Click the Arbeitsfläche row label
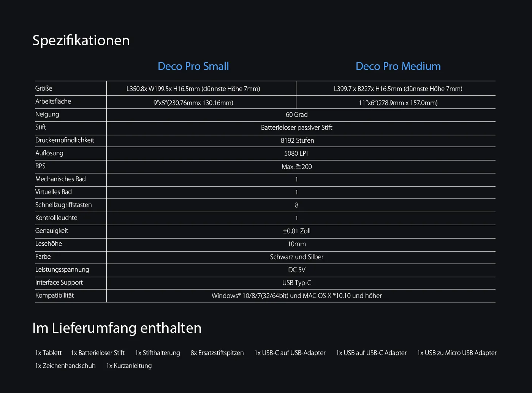Image resolution: width=532 pixels, height=393 pixels. tap(53, 101)
